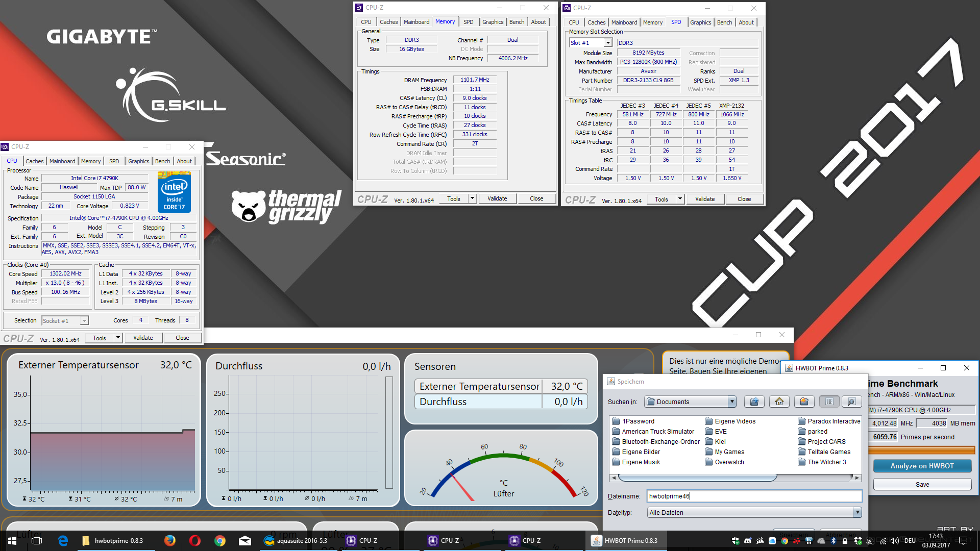Screen dimensions: 980x551
Task: Click Analyze on HWBOT button
Action: [922, 466]
